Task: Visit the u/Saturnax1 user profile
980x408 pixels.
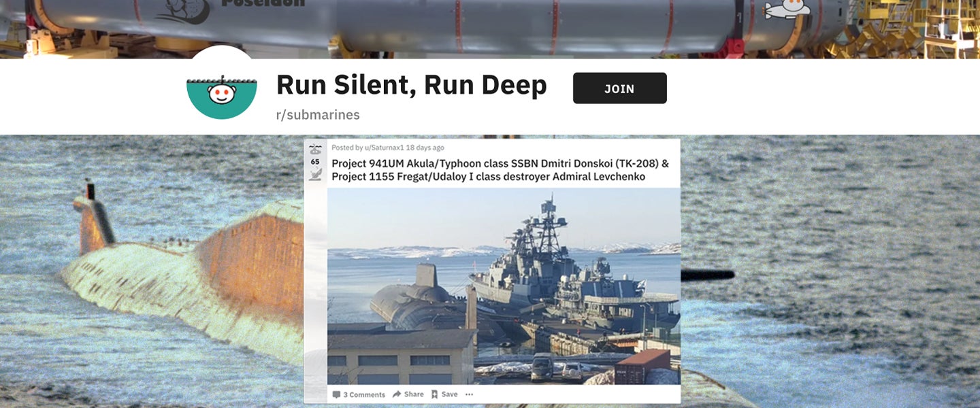Action: (x=384, y=148)
